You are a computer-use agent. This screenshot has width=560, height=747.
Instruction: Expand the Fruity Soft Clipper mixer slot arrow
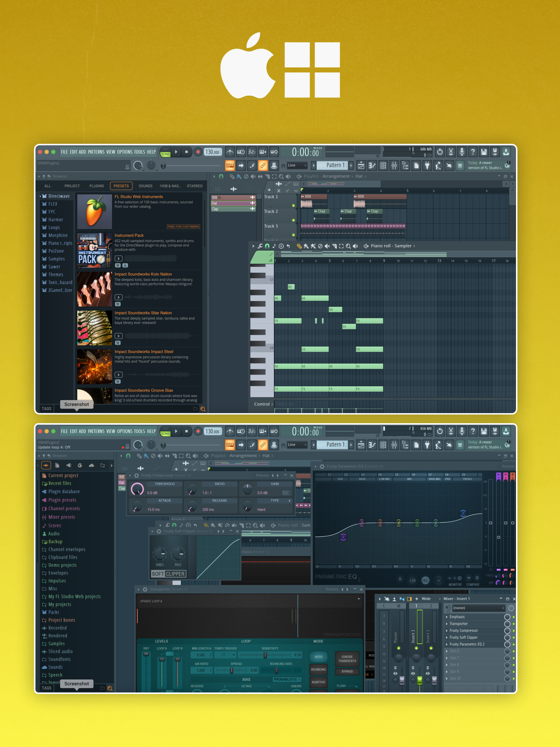tap(447, 638)
